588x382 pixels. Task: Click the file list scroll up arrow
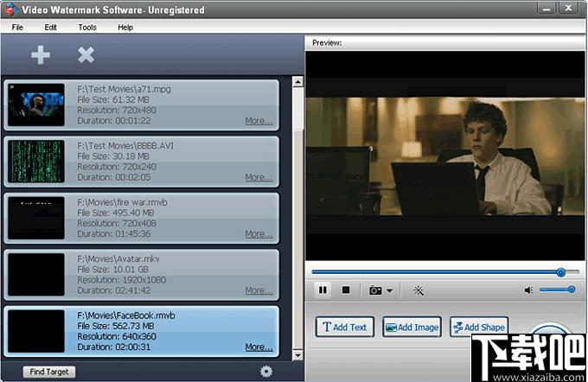pyautogui.click(x=297, y=82)
